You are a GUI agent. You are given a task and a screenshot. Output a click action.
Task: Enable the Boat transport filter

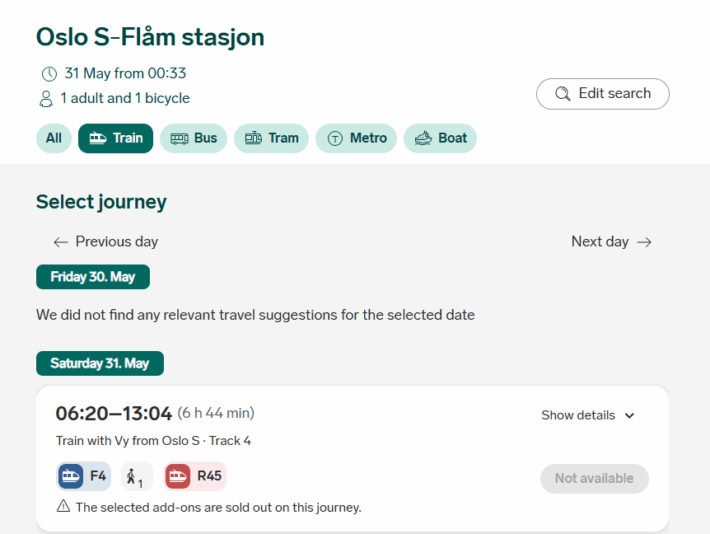[x=440, y=138]
